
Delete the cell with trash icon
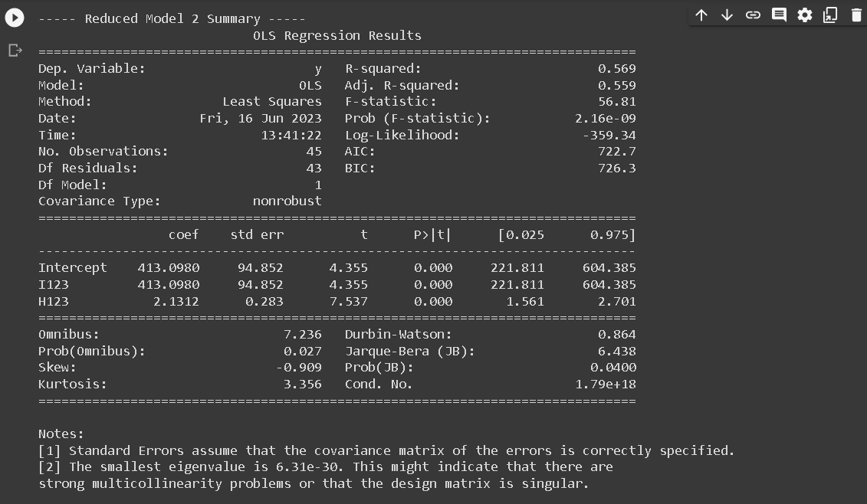tap(856, 15)
